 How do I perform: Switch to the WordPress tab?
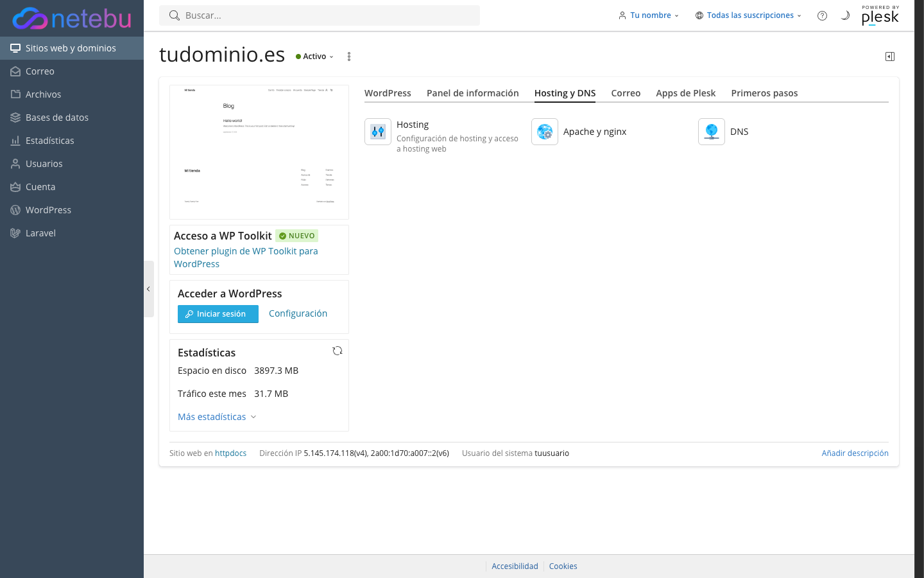pos(388,93)
